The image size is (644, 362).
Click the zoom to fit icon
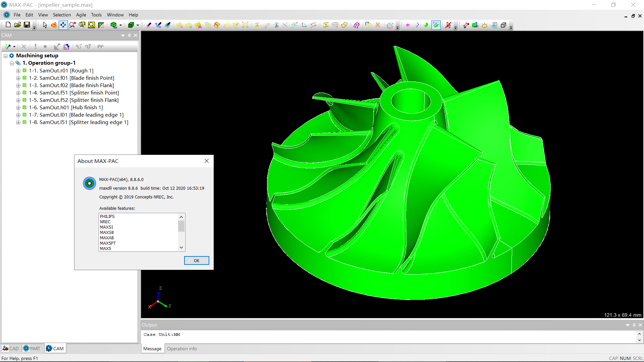coord(91,25)
